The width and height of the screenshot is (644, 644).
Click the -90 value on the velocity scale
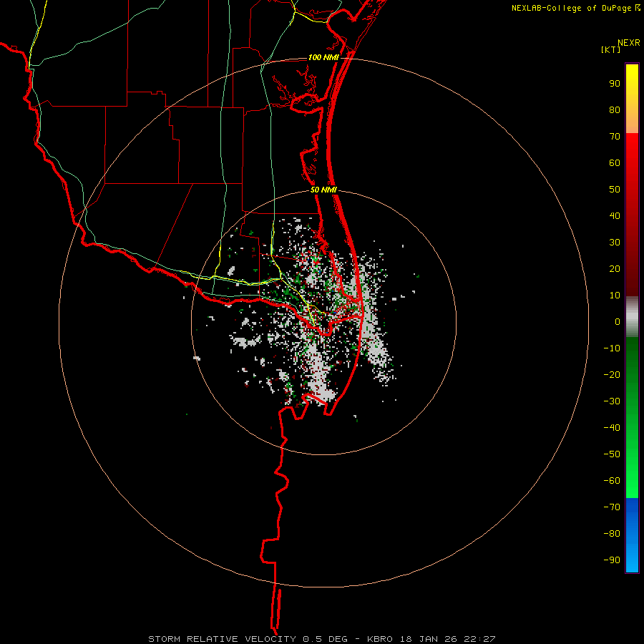(612, 560)
